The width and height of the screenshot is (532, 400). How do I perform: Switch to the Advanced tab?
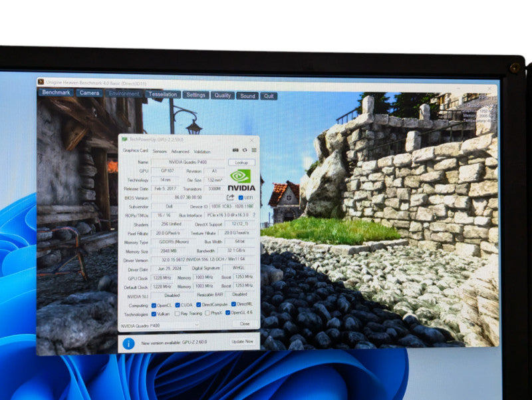coord(180,152)
